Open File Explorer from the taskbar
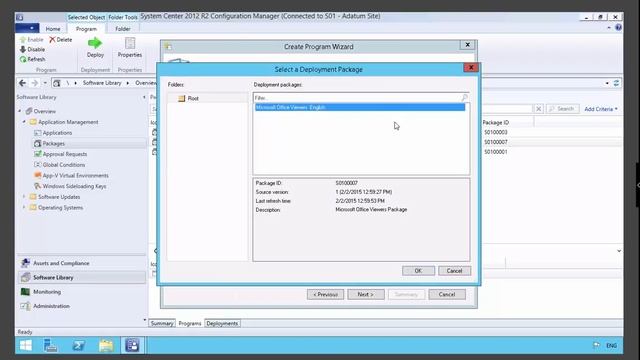Viewport: 640px width, 360px height. click(106, 345)
